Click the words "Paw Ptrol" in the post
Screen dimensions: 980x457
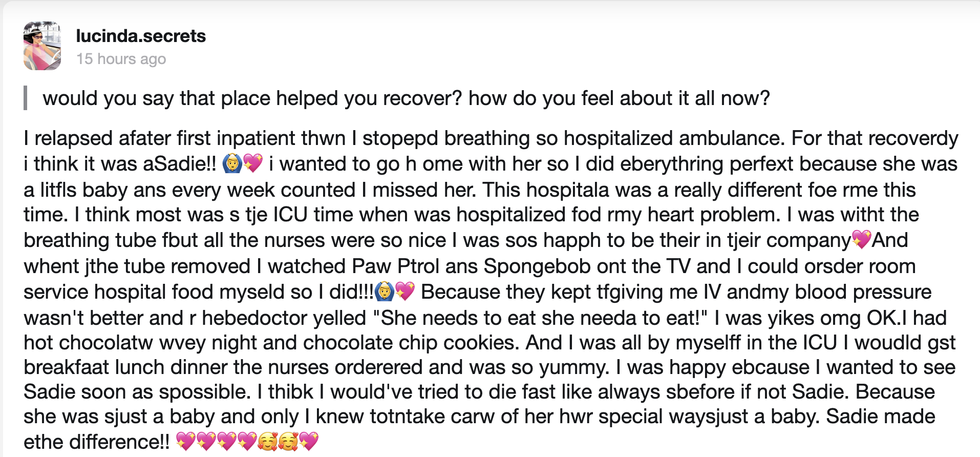click(396, 266)
